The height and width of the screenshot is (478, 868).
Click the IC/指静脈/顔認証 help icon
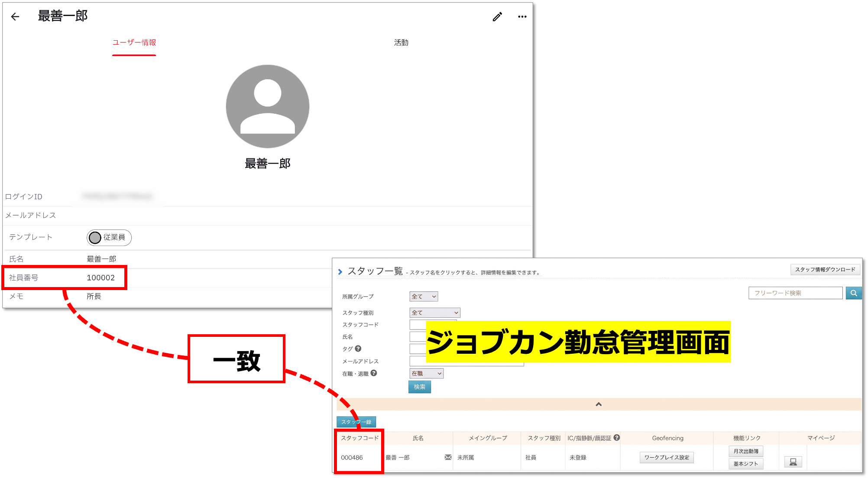click(x=617, y=438)
